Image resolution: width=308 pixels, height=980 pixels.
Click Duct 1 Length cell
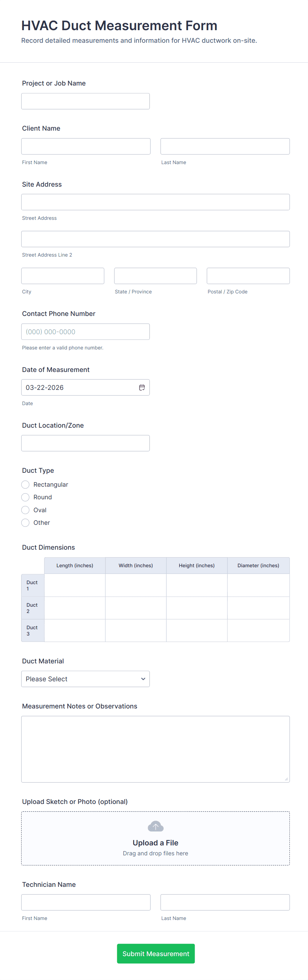(x=75, y=585)
